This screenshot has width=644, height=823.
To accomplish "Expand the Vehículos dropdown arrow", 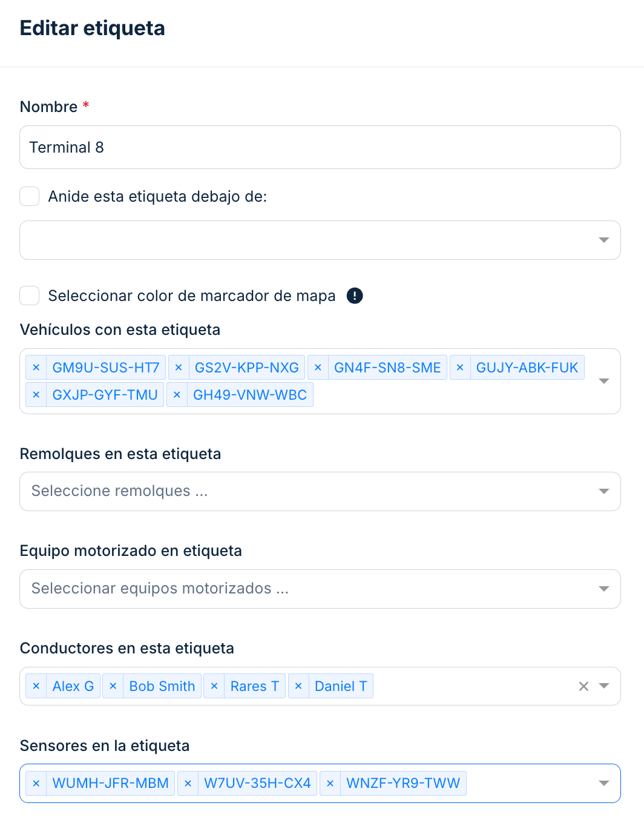I will tap(603, 381).
